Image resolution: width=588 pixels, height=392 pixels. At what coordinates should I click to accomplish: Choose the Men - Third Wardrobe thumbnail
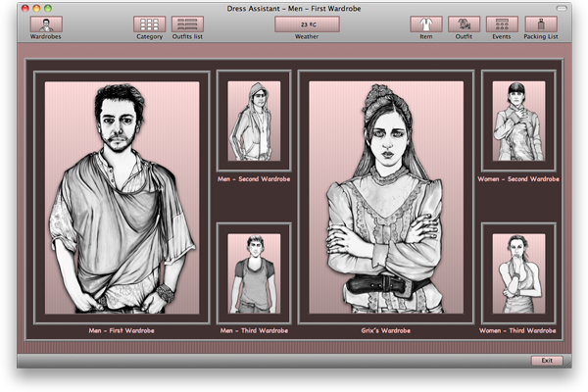point(254,272)
